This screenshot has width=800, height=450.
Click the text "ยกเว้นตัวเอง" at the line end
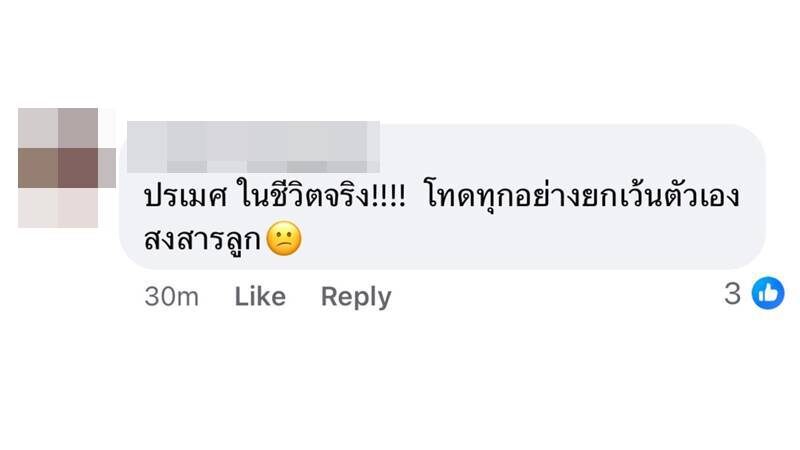click(666, 195)
